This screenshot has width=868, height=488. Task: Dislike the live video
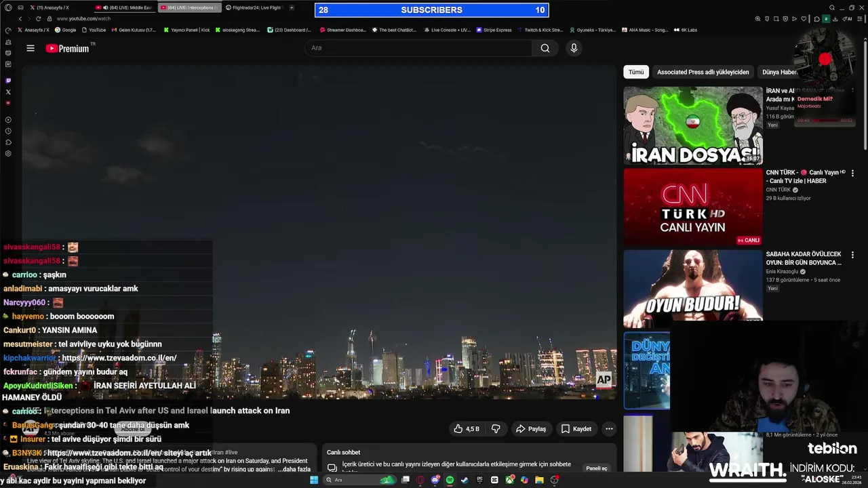point(496,429)
